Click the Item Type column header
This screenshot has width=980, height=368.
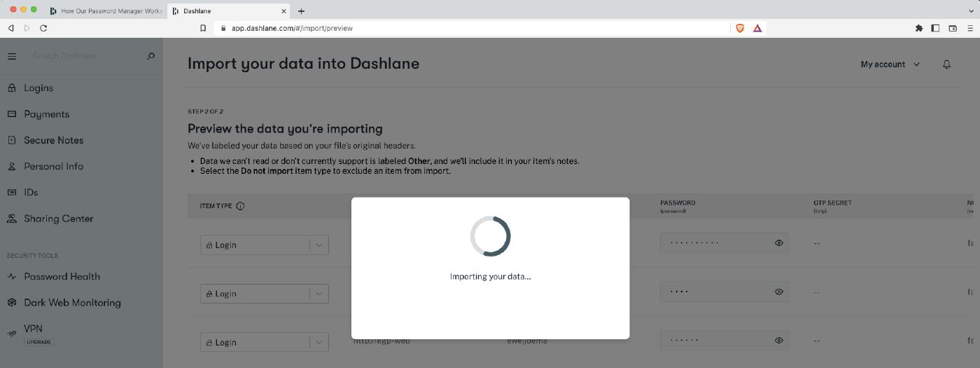coord(216,206)
